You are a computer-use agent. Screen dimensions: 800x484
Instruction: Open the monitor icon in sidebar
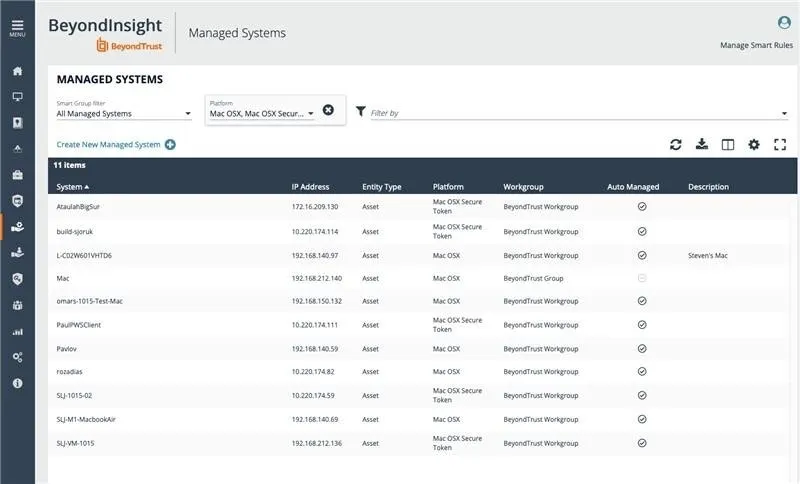[17, 96]
